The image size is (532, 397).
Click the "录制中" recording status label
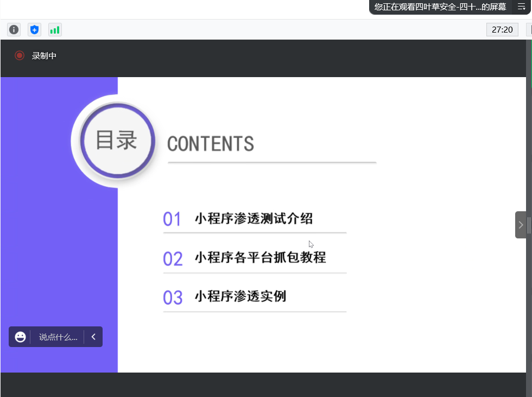[x=44, y=55]
